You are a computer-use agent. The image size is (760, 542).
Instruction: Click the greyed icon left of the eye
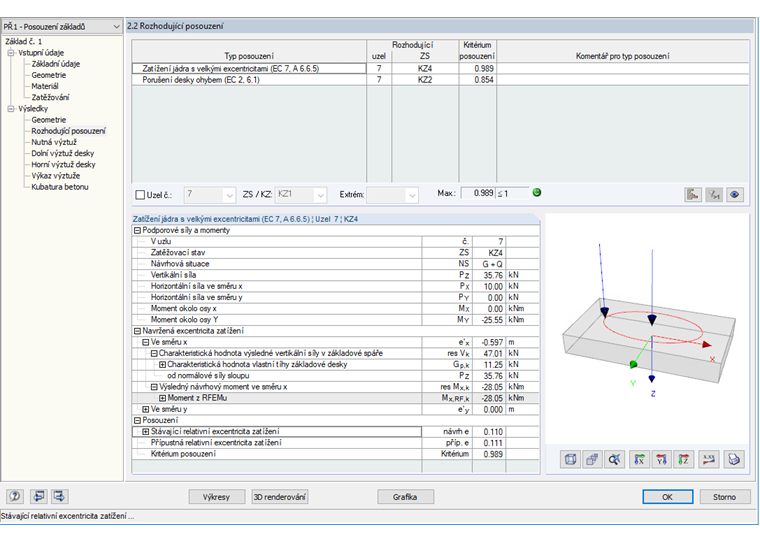pyautogui.click(x=714, y=194)
